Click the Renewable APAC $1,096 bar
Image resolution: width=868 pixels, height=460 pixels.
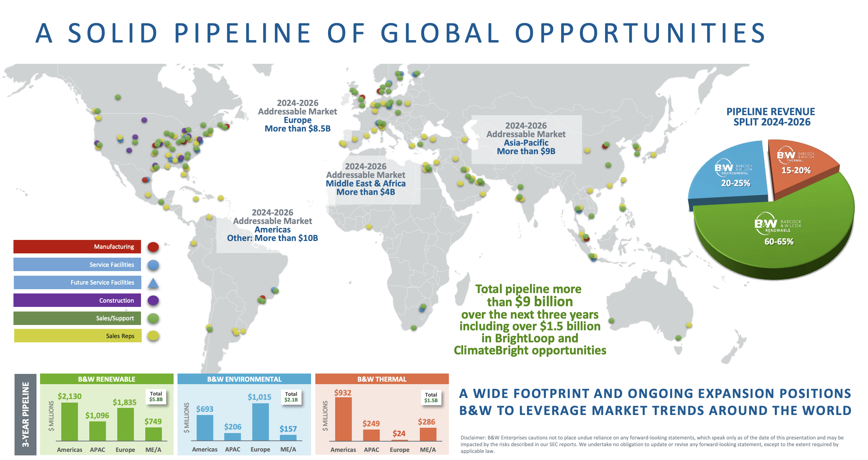97,431
